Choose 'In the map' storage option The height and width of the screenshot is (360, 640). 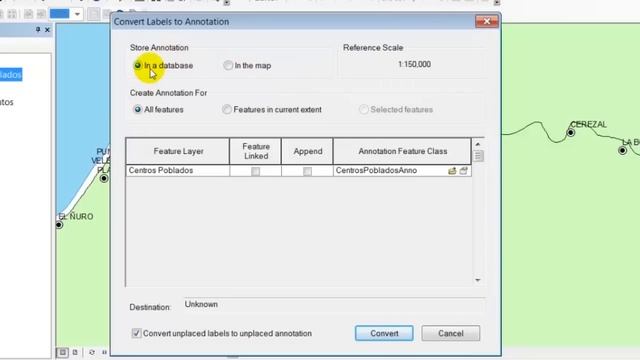click(x=228, y=65)
